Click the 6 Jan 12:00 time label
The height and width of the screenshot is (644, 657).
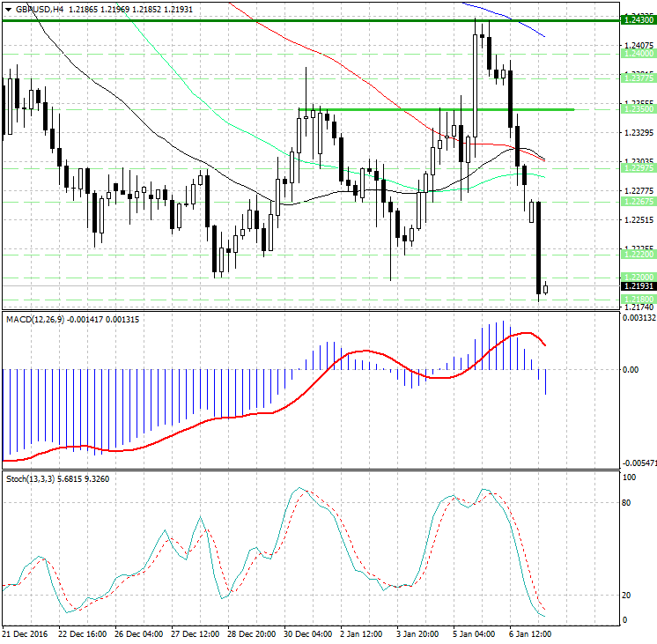coord(529,633)
